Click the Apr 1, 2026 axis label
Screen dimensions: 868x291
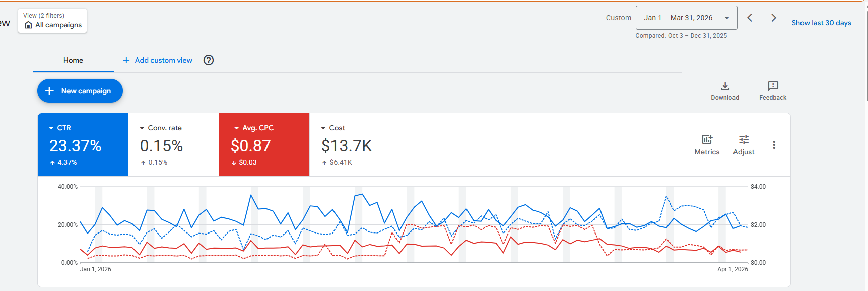click(x=732, y=269)
